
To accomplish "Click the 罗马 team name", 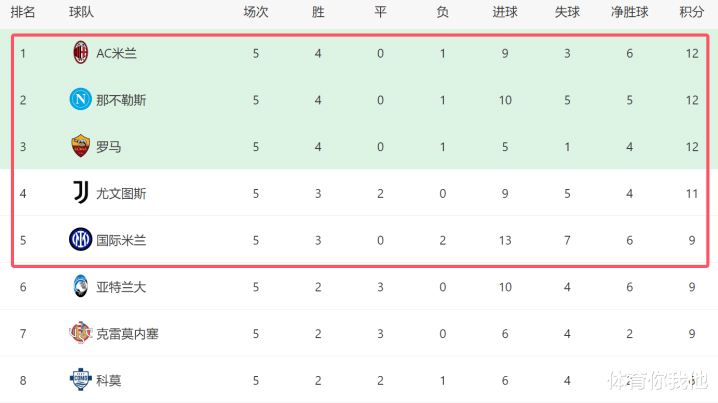I will [109, 147].
